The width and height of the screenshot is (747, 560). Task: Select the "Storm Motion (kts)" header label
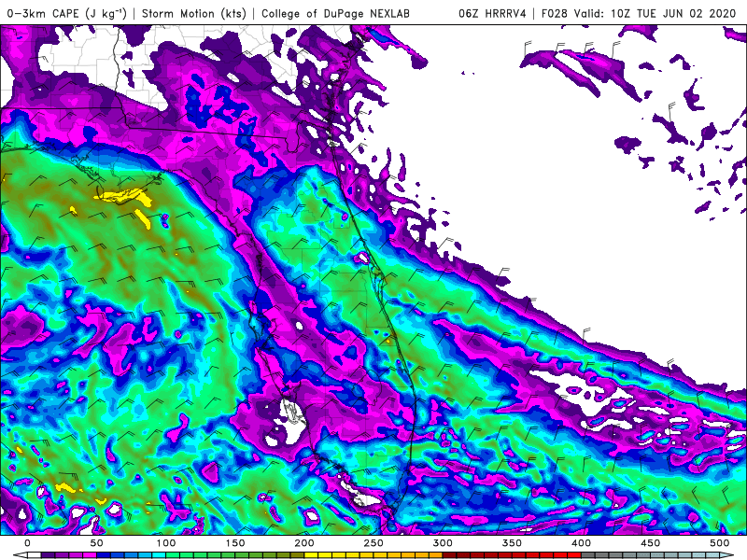click(194, 13)
